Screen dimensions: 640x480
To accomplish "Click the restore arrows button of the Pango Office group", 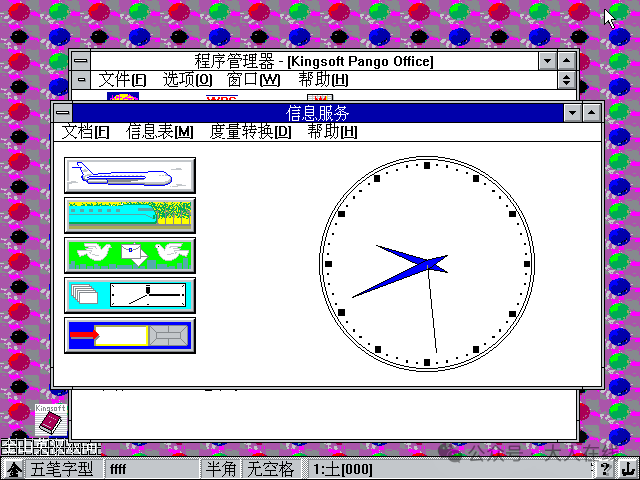I will (566, 80).
